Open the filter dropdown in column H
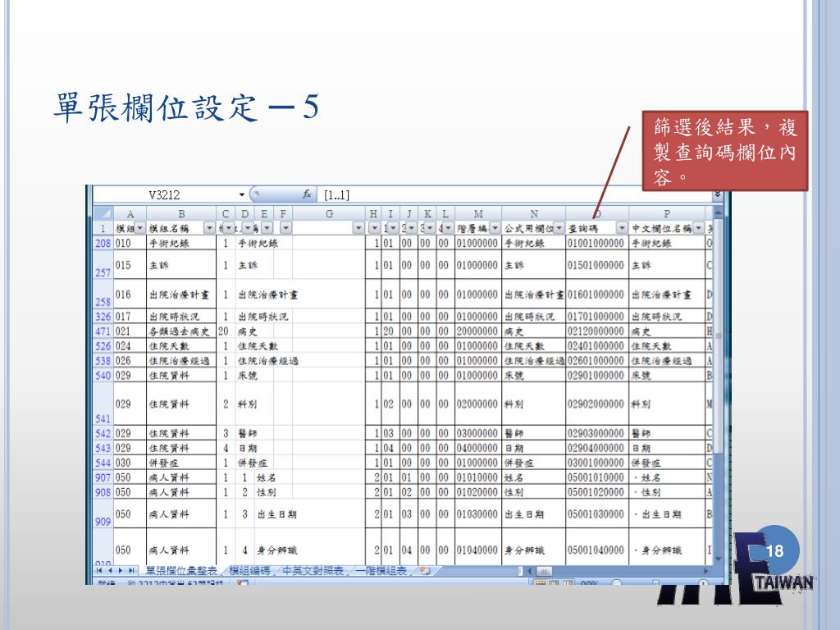This screenshot has height=630, width=840. point(374,228)
